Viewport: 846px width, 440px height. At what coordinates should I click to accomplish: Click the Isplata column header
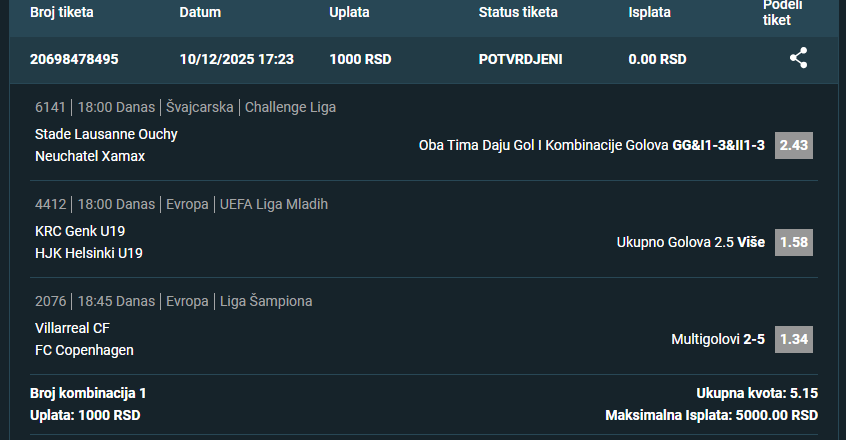[x=650, y=13]
